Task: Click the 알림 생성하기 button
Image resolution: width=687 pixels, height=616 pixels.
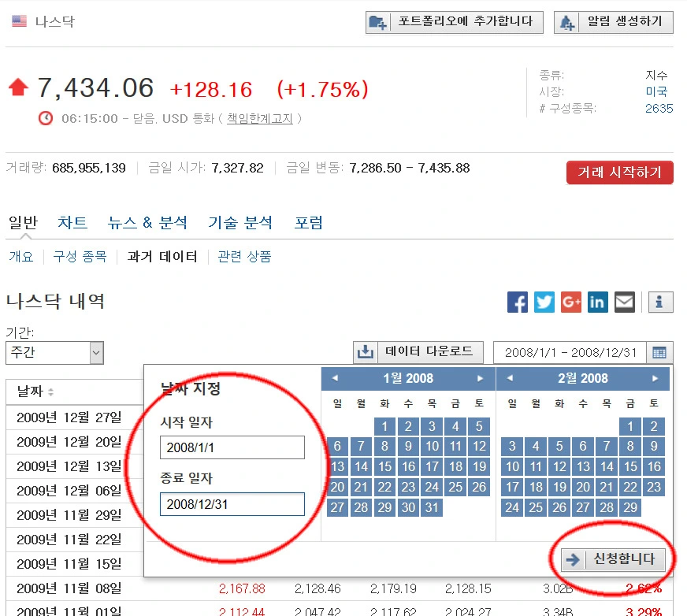Action: (614, 22)
